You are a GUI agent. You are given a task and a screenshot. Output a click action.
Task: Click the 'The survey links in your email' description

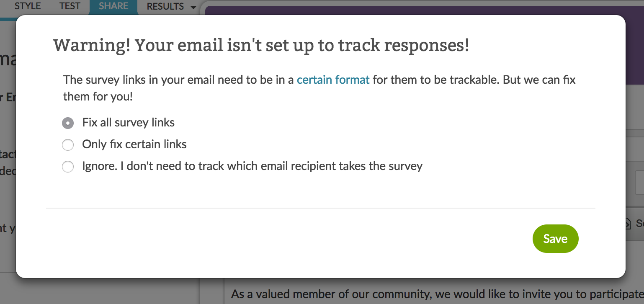tap(319, 88)
